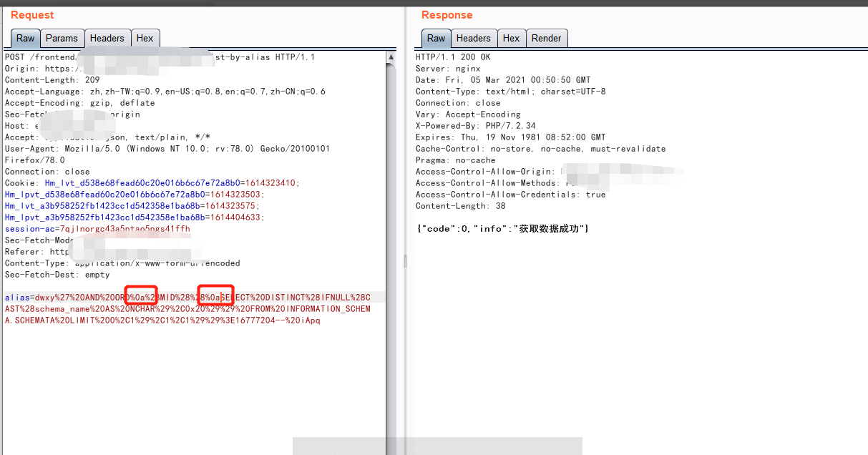Click the HTTP/1.1 200 OK status line
868x455 pixels.
453,57
